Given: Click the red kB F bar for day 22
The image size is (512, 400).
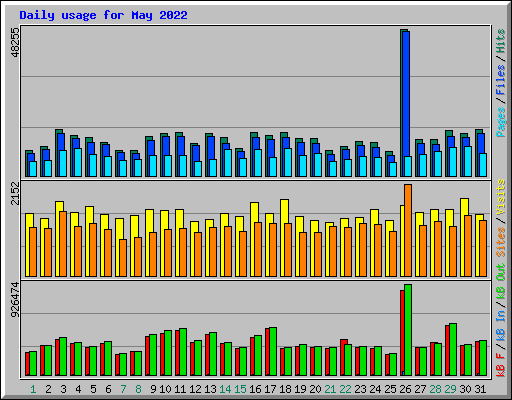Looking at the screenshot, I should click(x=343, y=357).
